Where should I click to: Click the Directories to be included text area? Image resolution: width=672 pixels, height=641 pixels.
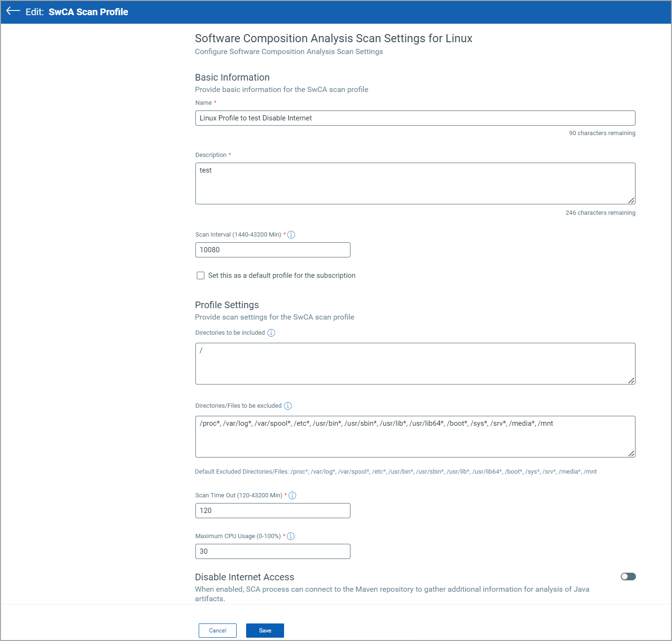pyautogui.click(x=415, y=364)
